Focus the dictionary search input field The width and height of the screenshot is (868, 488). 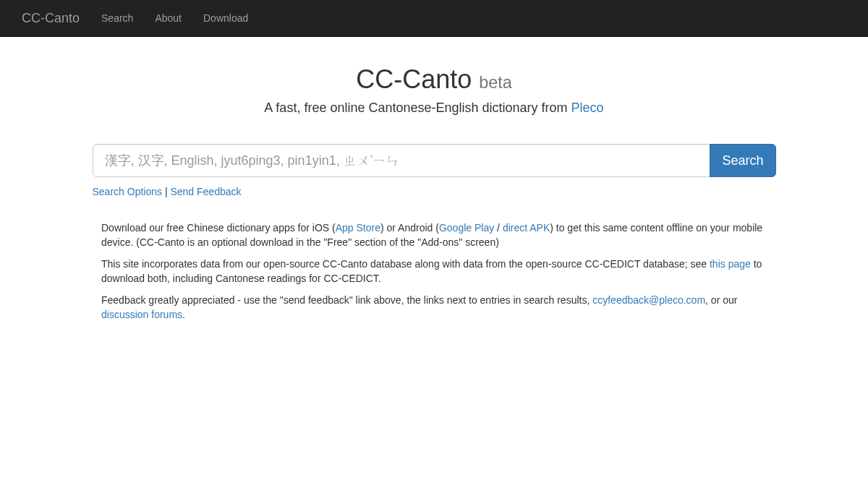[401, 160]
